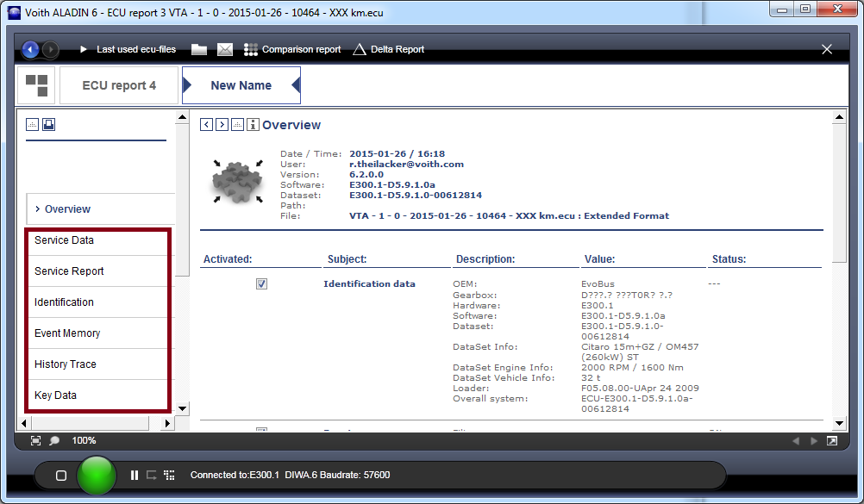Click the Subject column header
864x504 pixels.
(347, 258)
